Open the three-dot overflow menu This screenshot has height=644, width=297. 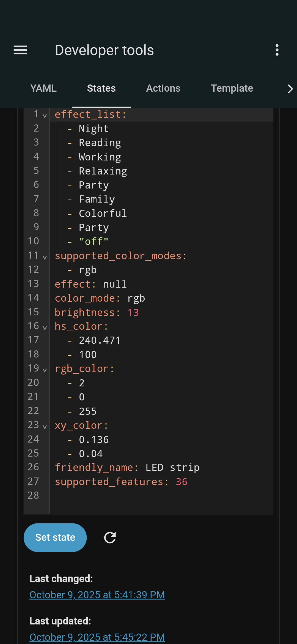(277, 50)
